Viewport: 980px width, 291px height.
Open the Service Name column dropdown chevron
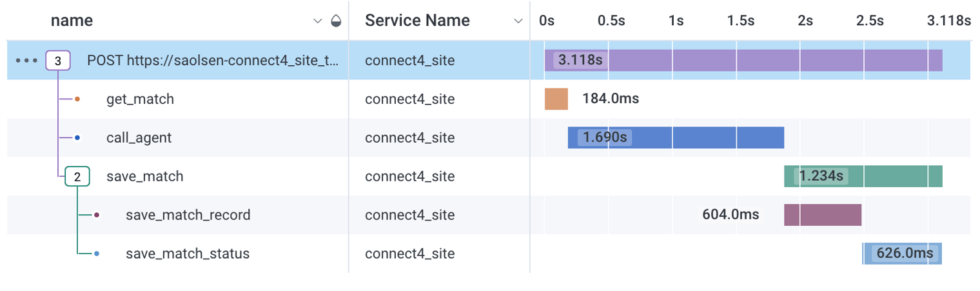click(518, 21)
